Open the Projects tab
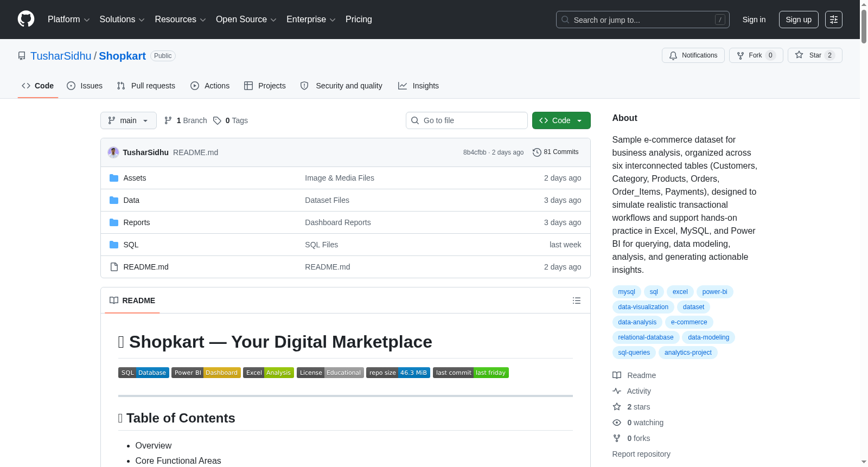Screen dimensions: 868x467 pyautogui.click(x=265, y=86)
